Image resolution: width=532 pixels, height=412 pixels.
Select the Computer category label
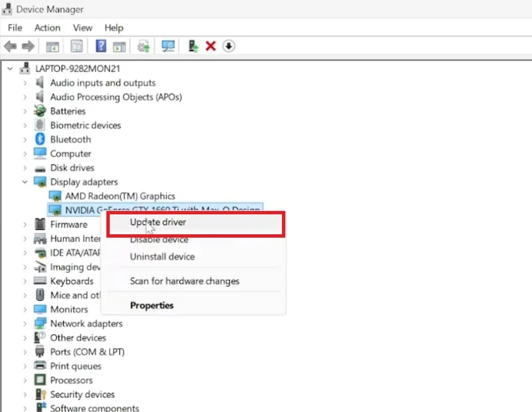coord(70,154)
